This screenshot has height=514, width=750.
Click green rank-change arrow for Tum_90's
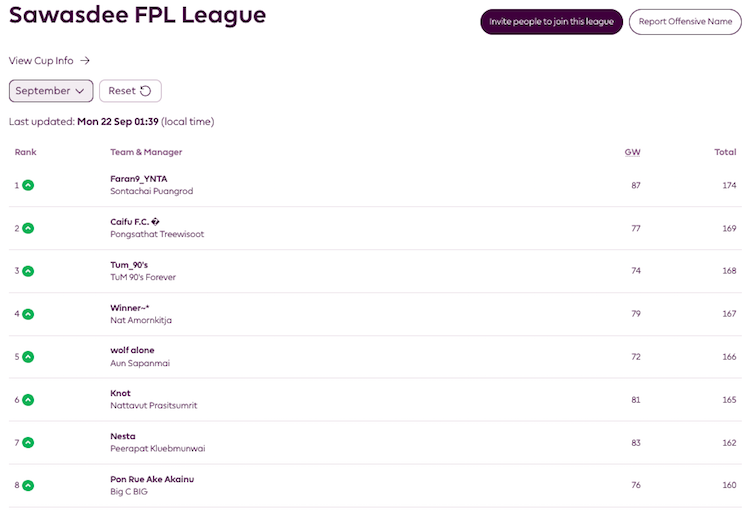tap(28, 271)
